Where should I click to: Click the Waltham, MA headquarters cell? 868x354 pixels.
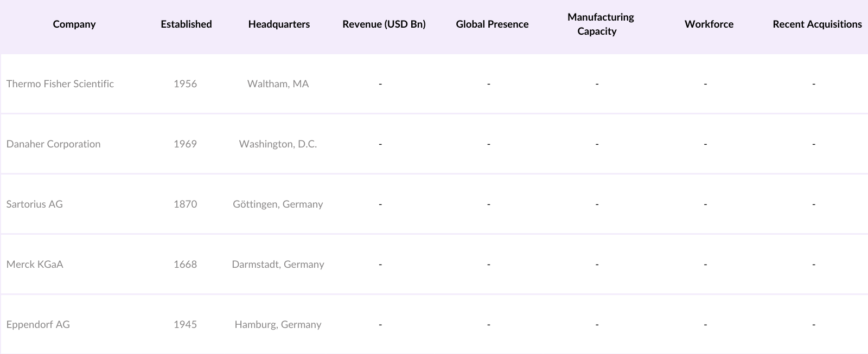coord(278,84)
